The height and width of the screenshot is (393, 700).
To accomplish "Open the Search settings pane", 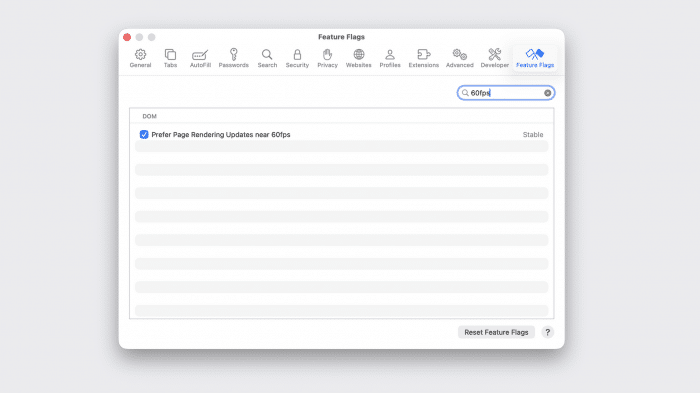I will pyautogui.click(x=267, y=59).
